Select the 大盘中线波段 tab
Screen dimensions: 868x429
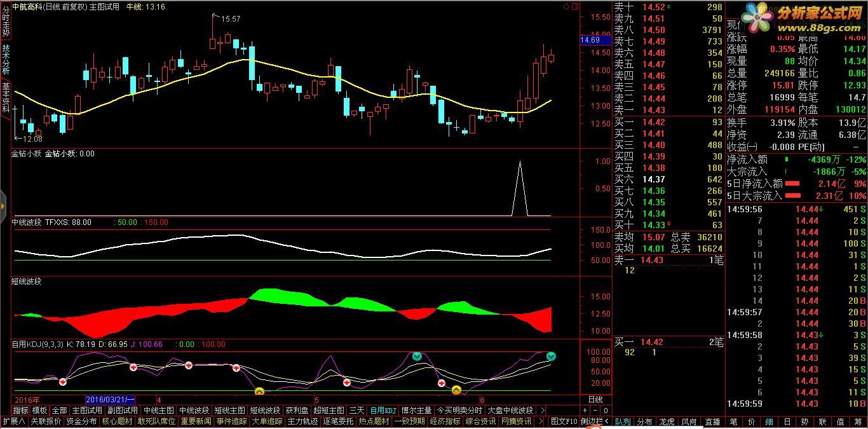510,411
